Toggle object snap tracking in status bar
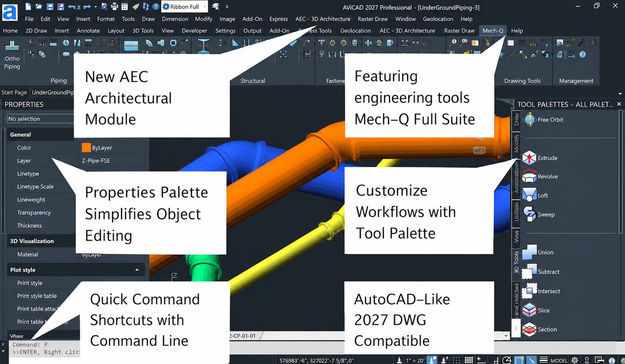The width and height of the screenshot is (625, 364). [x=532, y=360]
